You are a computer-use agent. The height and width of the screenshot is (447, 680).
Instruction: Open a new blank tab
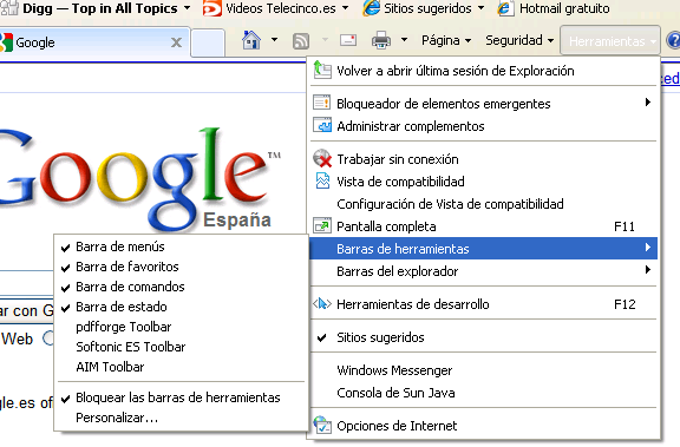[208, 42]
